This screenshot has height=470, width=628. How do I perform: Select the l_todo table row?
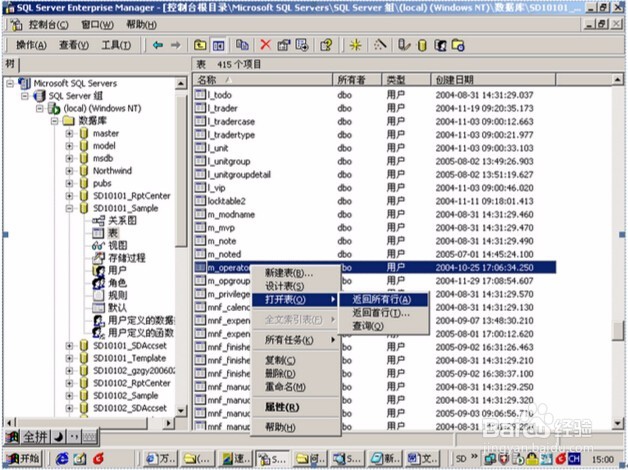click(375, 95)
